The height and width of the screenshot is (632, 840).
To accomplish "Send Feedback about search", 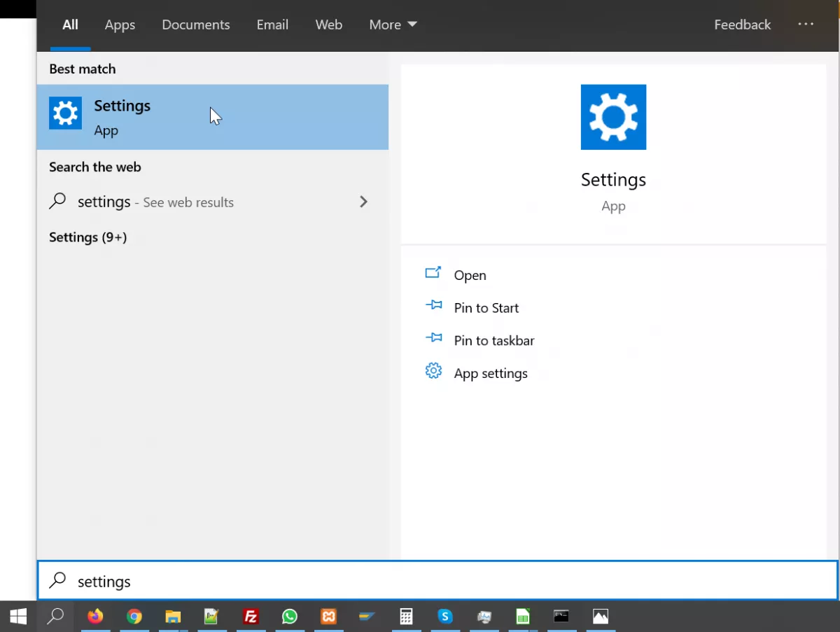I will click(x=742, y=24).
